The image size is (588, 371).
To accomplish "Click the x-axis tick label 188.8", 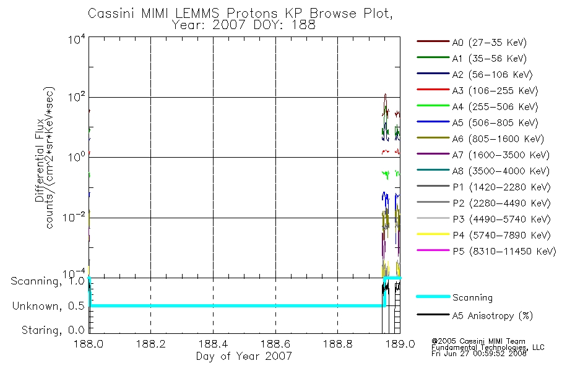I will coord(337,344).
